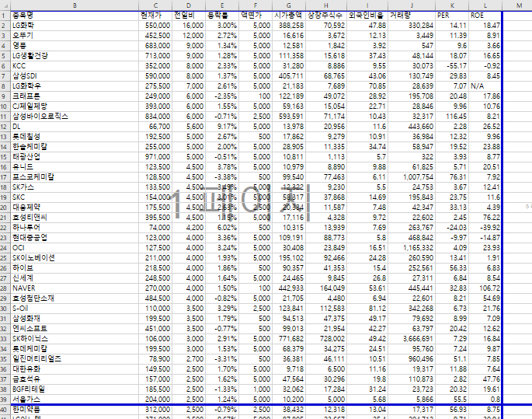This screenshot has width=532, height=419.
Task: Click the 현재가 header cell
Action: pyautogui.click(x=155, y=16)
